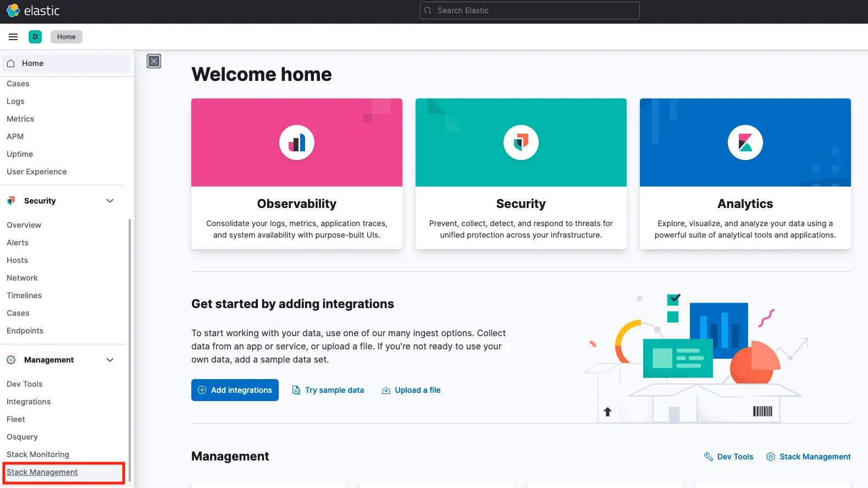Toggle the hamburger navigation menu
868x488 pixels.
(x=13, y=37)
